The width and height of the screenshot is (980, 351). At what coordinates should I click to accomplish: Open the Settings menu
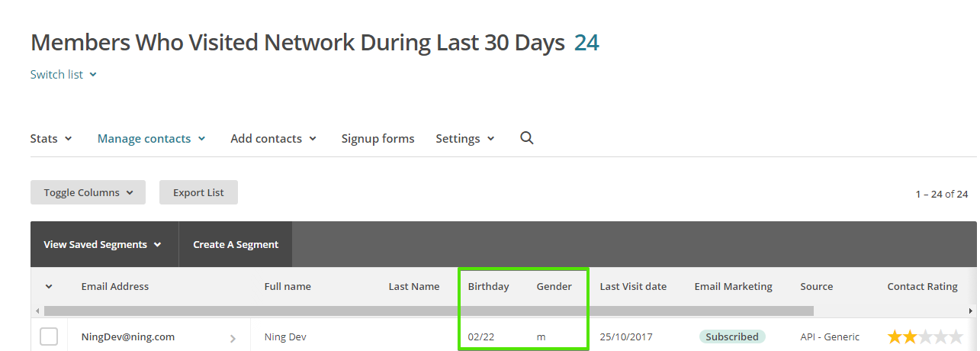465,139
